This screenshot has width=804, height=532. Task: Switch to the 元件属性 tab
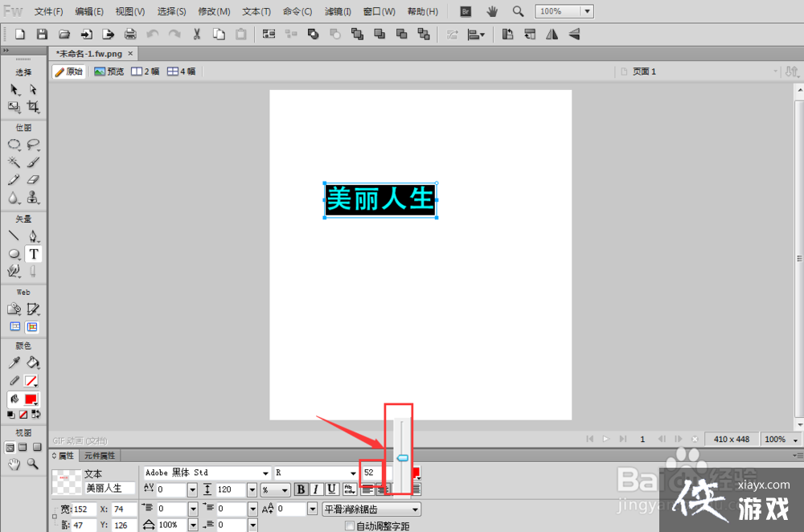click(99, 456)
